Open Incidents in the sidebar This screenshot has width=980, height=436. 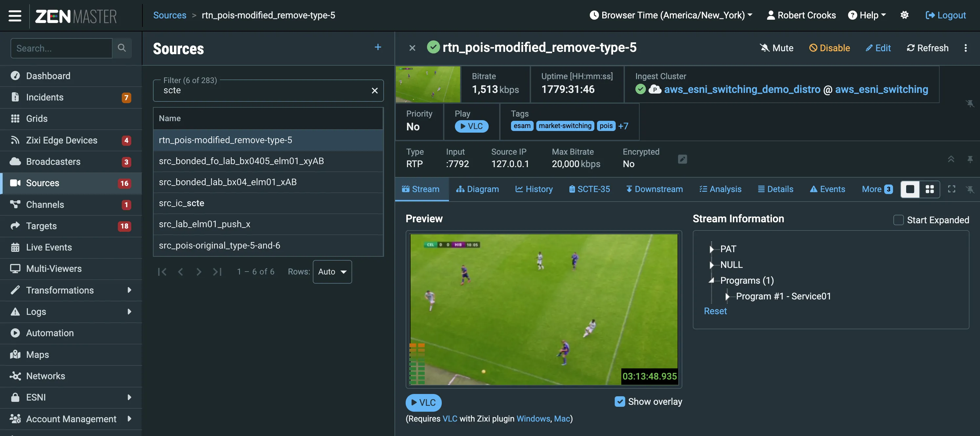click(x=71, y=98)
